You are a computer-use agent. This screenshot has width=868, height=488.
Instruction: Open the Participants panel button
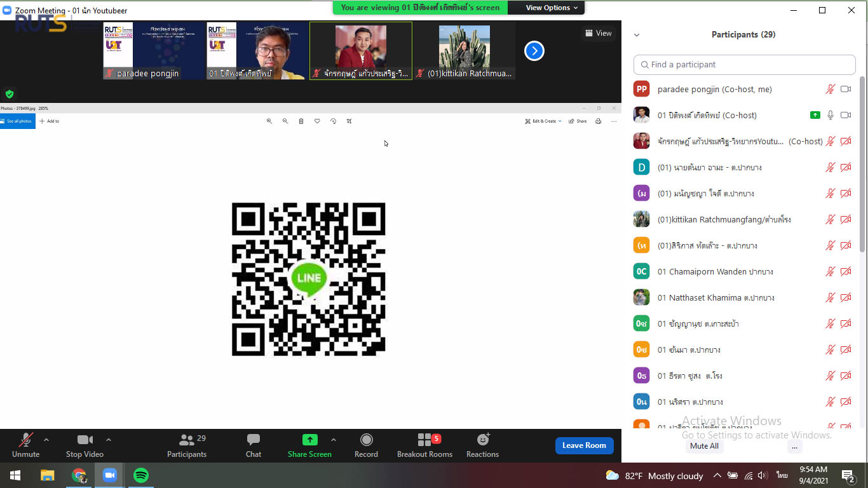[x=187, y=445]
